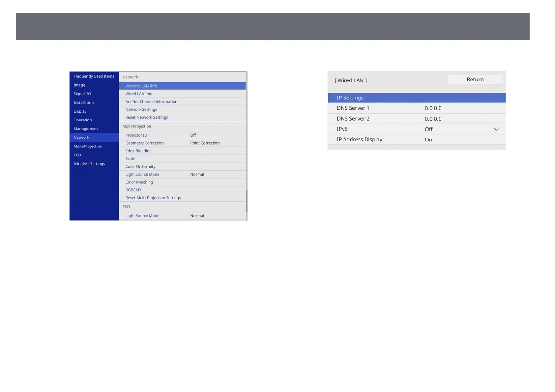Screen dimensions: 555x392
Task: Choose Reset Multi-Projection Settings
Action: click(182, 198)
